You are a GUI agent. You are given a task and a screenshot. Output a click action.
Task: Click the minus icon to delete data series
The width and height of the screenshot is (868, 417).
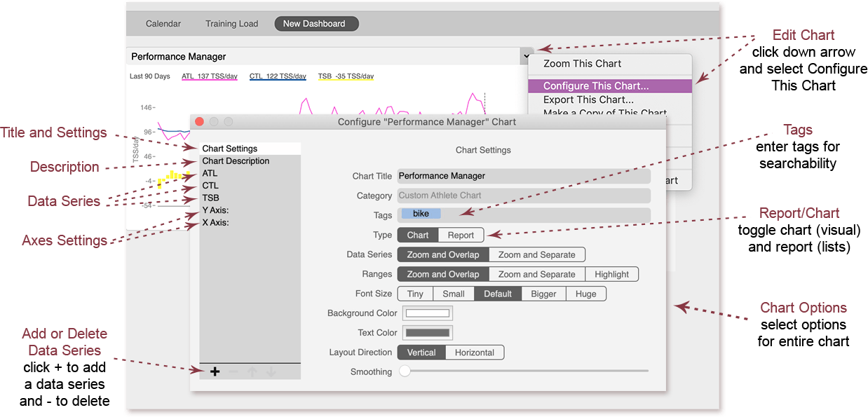click(233, 371)
